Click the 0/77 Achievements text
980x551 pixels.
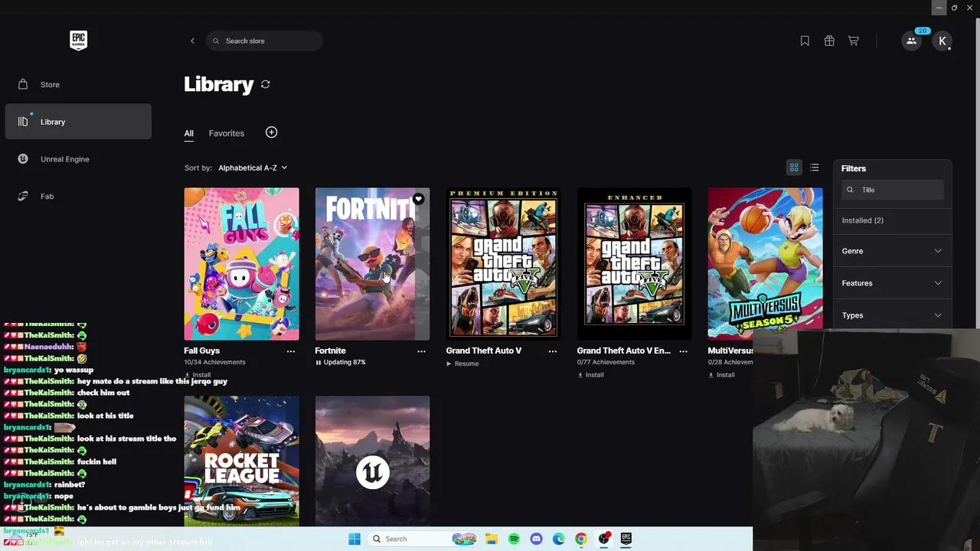[606, 362]
